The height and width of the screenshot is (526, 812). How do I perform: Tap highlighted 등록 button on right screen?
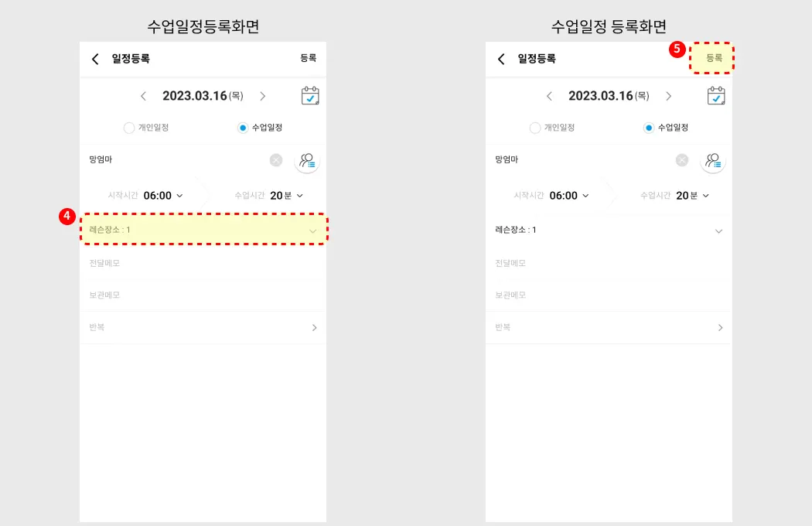712,58
